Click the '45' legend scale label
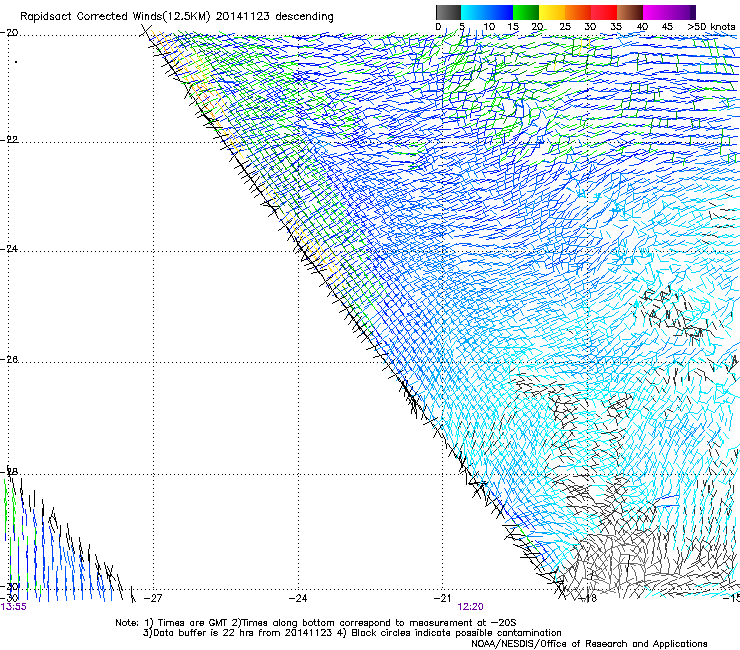 pyautogui.click(x=667, y=27)
